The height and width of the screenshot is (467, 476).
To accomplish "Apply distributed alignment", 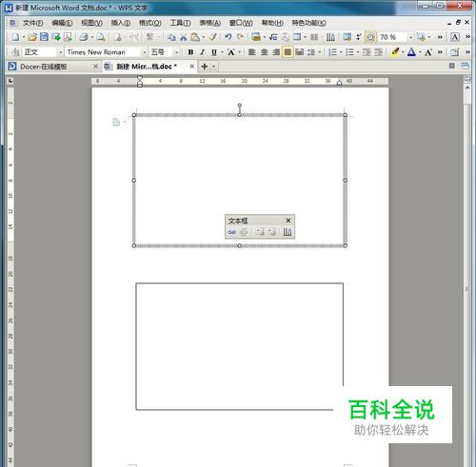I will click(x=299, y=52).
